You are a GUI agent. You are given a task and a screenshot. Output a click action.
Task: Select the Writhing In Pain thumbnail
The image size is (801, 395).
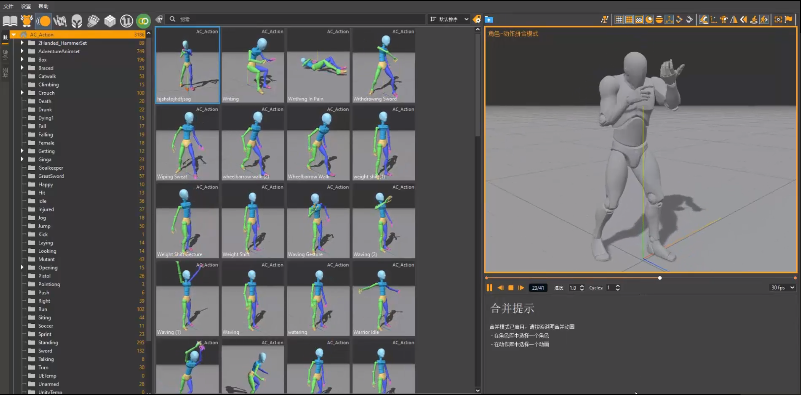coord(318,65)
